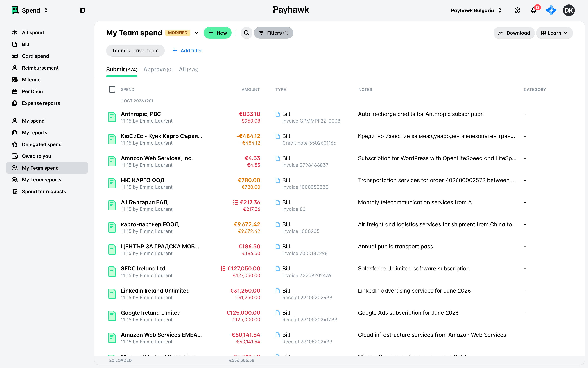Viewport: 588px width, 368px height.
Task: Click the Download button
Action: pos(514,33)
